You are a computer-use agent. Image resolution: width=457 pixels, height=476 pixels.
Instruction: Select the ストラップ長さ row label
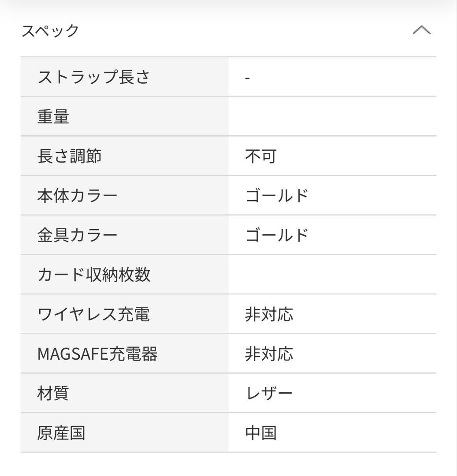tap(93, 76)
